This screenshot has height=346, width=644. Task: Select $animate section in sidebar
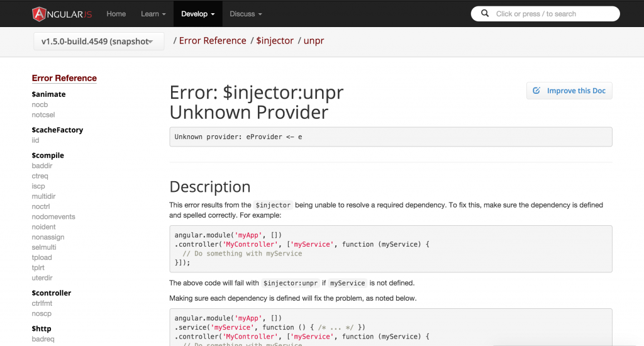(48, 94)
